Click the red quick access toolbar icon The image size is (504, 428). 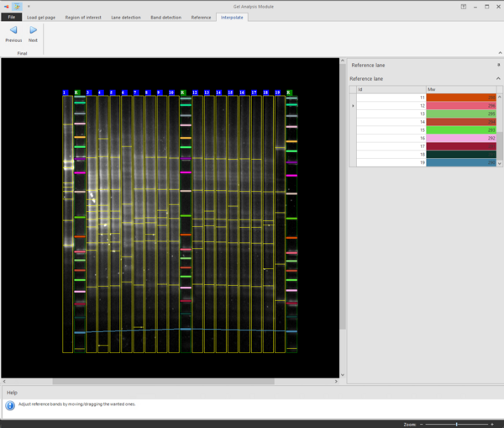pyautogui.click(x=6, y=5)
